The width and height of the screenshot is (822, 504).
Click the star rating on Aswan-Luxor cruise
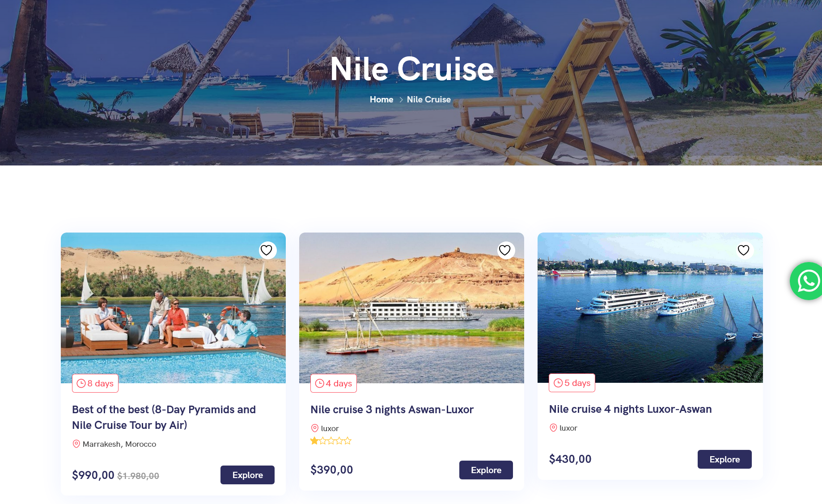[331, 441]
